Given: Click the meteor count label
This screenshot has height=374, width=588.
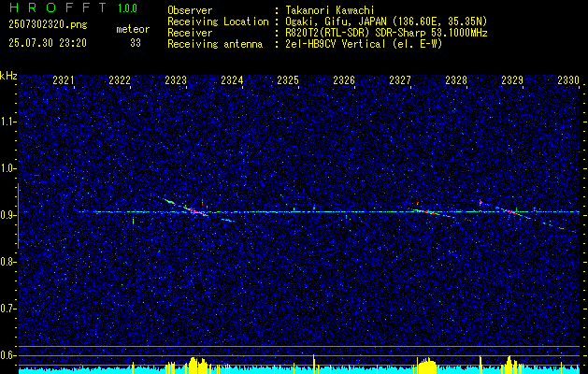Looking at the screenshot, I should tap(133, 29).
